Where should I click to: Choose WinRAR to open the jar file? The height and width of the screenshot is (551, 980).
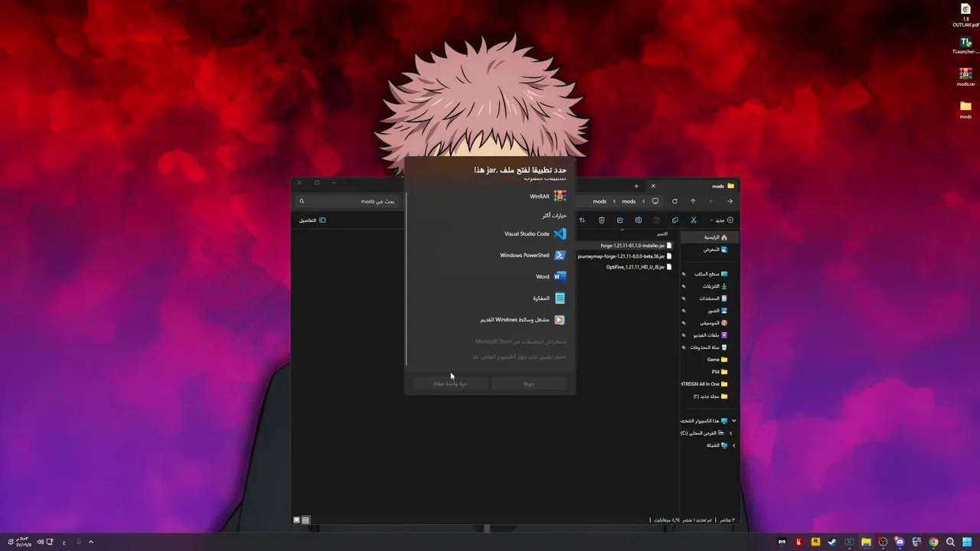[490, 197]
